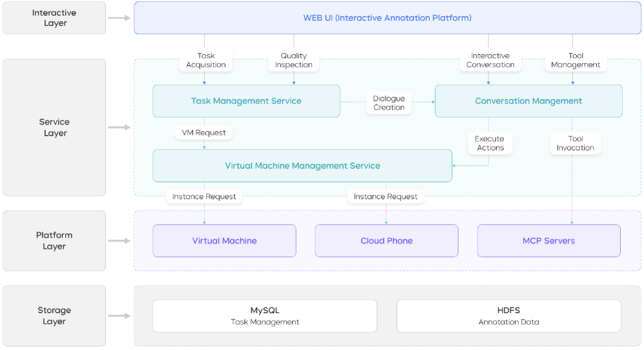Viewport: 644px width, 350px height.
Task: Select the MySQL Task Management storage box
Action: (x=265, y=316)
